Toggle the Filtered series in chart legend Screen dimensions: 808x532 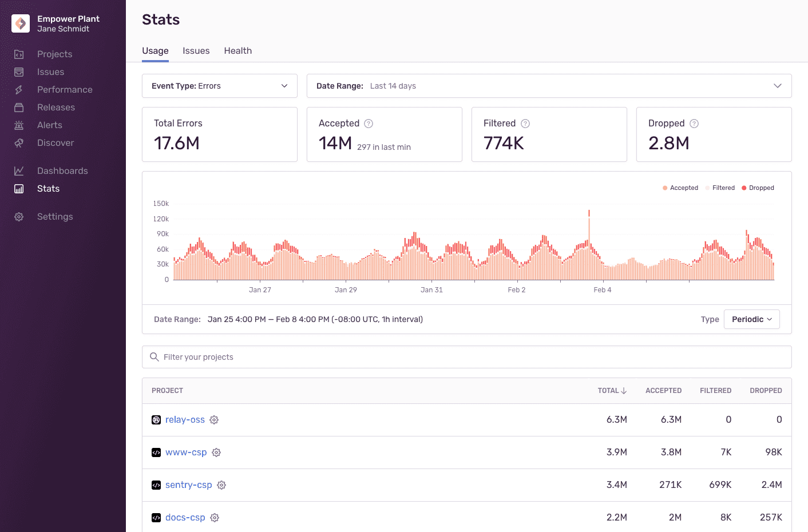coord(720,188)
